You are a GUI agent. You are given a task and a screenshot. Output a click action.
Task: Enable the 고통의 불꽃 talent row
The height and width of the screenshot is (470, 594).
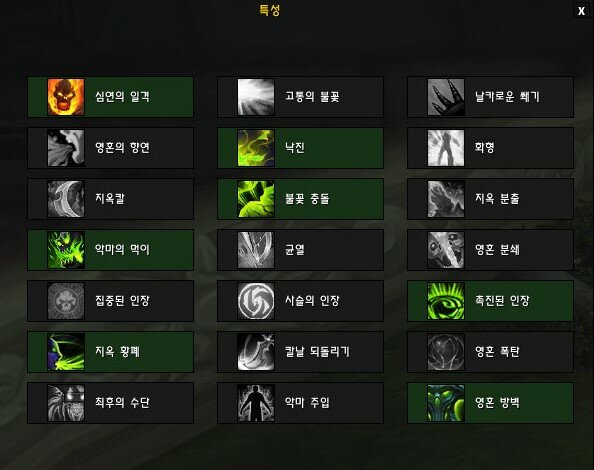tap(300, 97)
